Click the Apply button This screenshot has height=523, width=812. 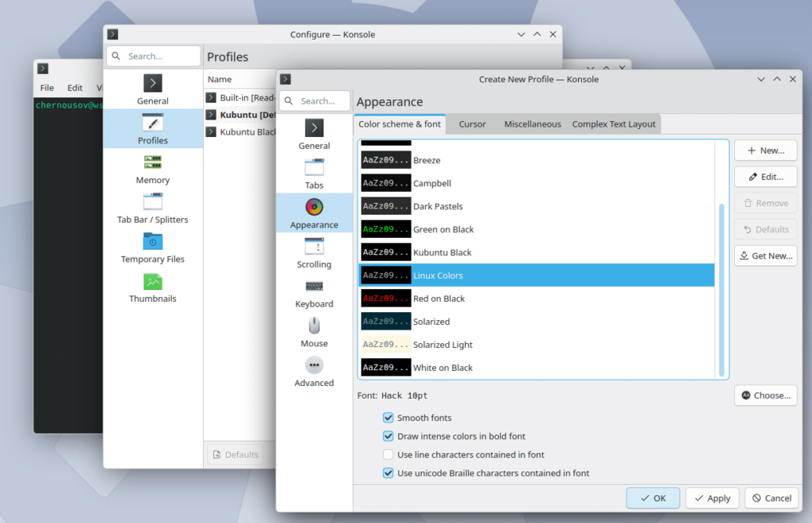(712, 498)
